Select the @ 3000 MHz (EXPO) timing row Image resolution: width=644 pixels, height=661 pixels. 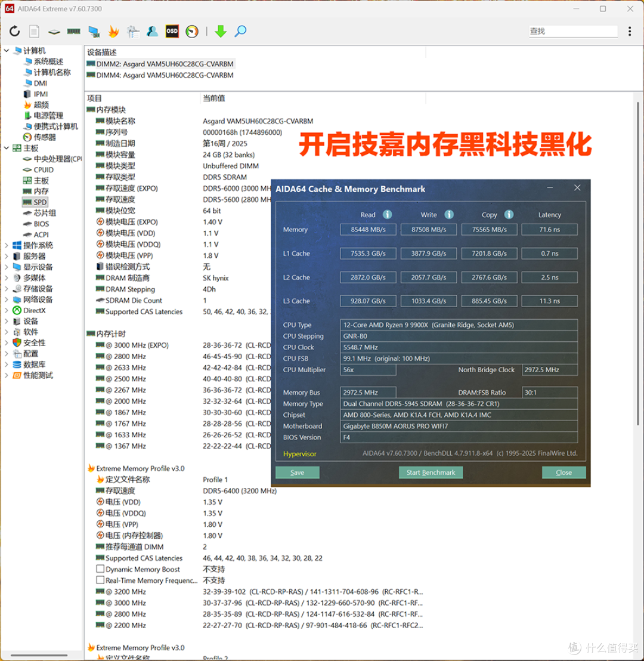(x=183, y=345)
